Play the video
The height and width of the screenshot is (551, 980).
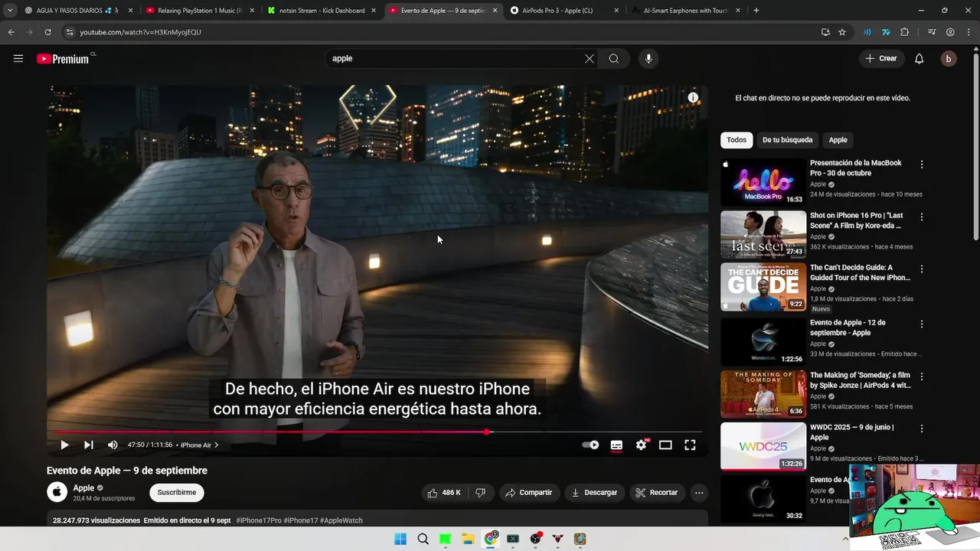coord(64,445)
